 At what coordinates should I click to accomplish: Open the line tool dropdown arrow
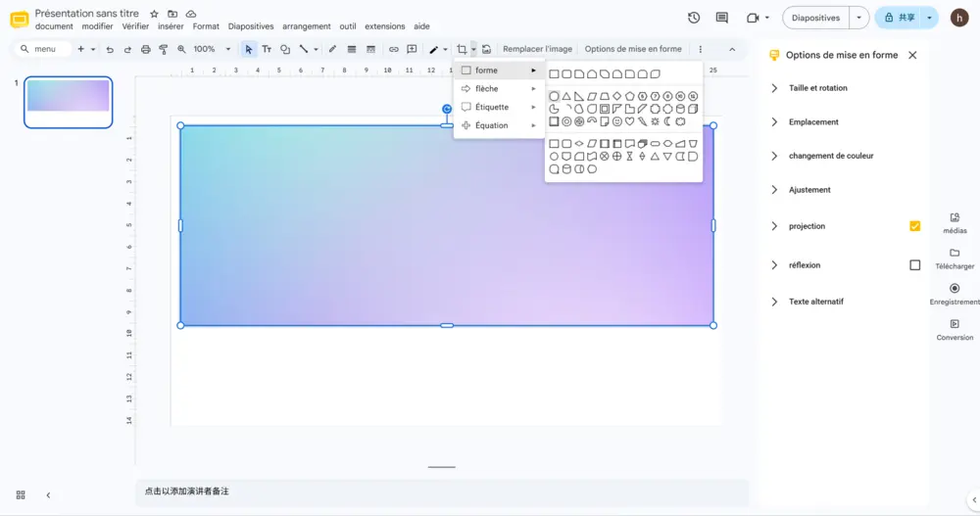(x=316, y=49)
